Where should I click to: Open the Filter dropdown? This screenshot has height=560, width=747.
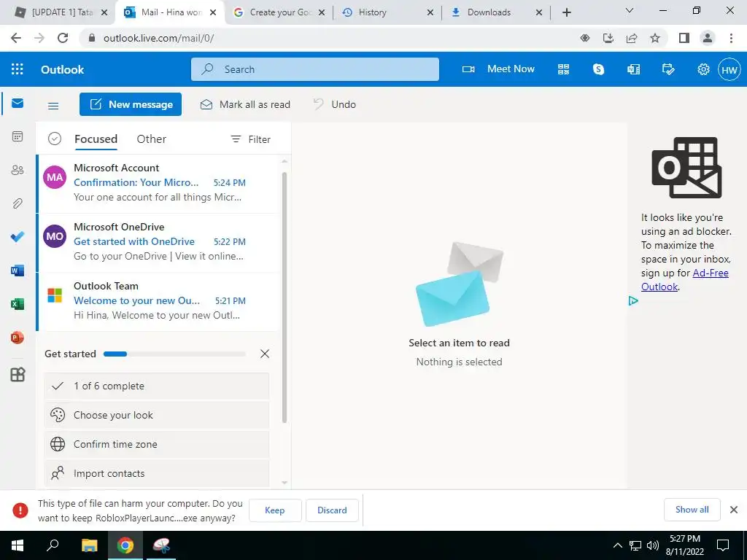click(x=250, y=139)
